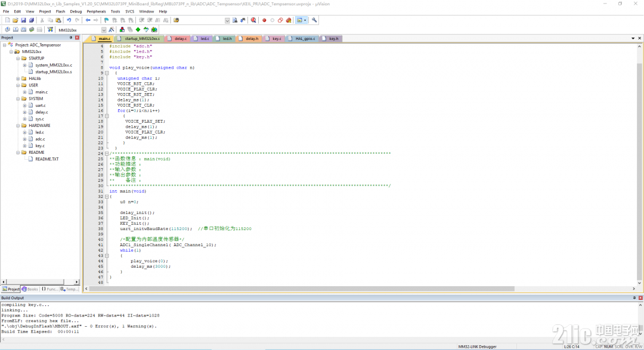Collapse the play_voice body fold on line 9

(x=107, y=73)
